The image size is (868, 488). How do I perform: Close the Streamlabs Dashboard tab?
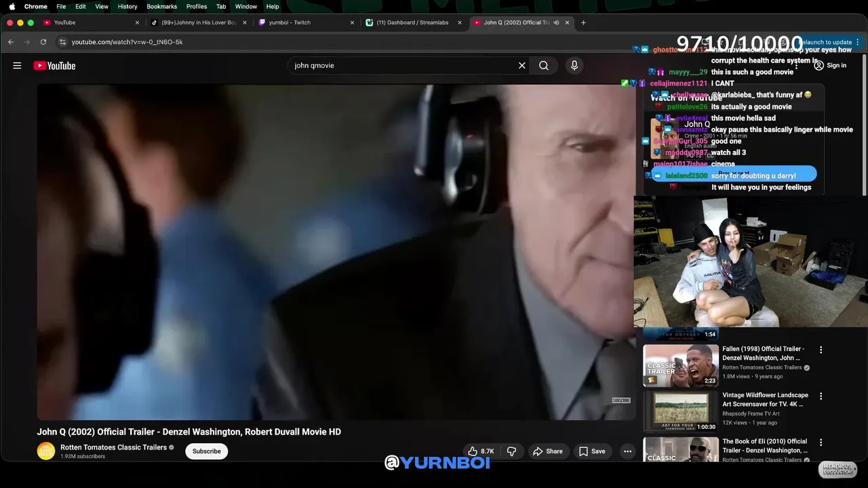(x=460, y=22)
